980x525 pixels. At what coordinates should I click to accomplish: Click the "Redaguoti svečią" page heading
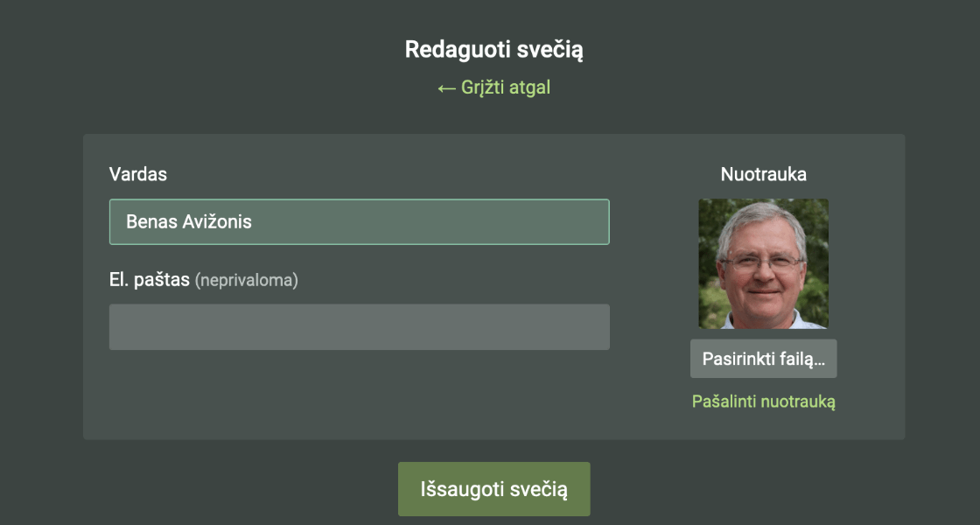coord(493,50)
